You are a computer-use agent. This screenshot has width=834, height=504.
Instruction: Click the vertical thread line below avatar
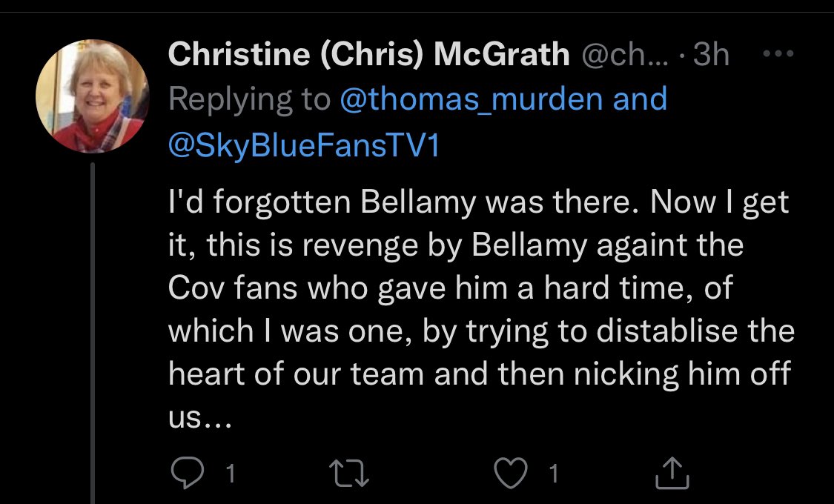pyautogui.click(x=92, y=334)
